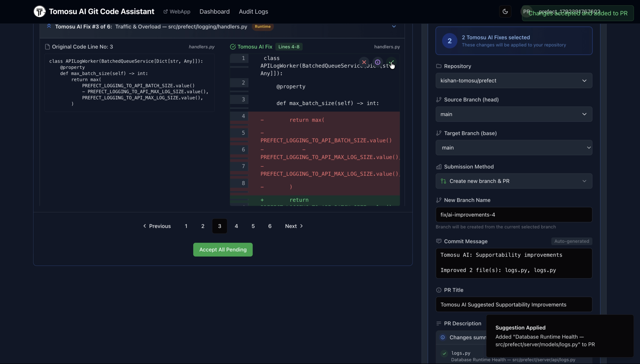This screenshot has height=364, width=640.
Task: Click the Repository folder icon
Action: click(x=439, y=66)
